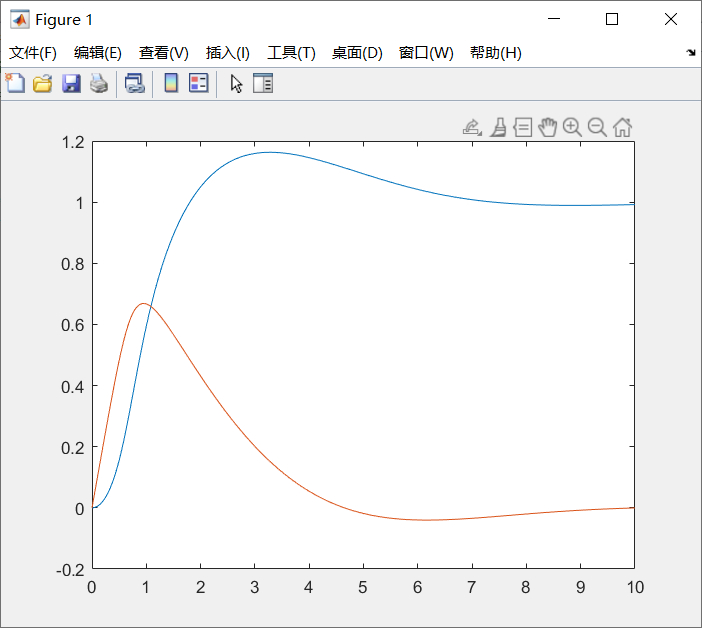The image size is (702, 628).
Task: Open the 编辑(E) menu
Action: tap(98, 53)
